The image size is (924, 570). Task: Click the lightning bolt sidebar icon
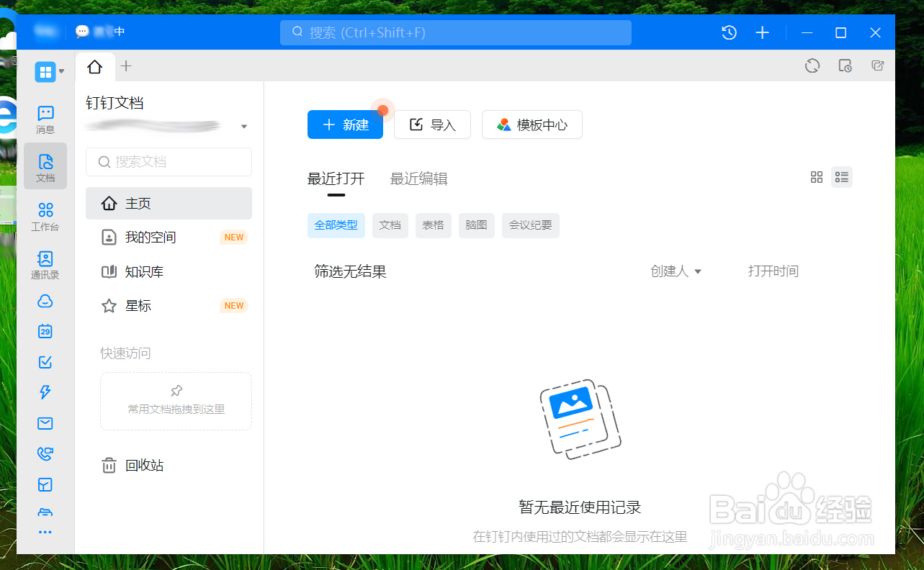click(x=45, y=392)
